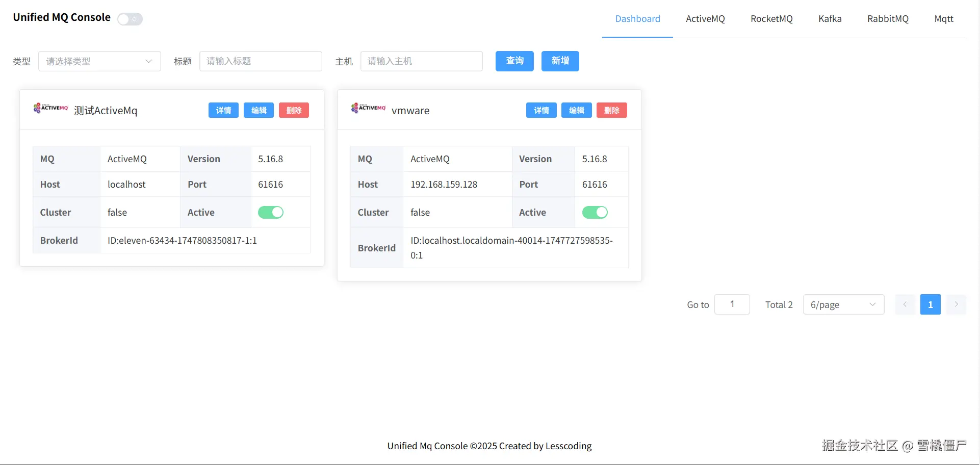Open the Mqtt tab
This screenshot has width=980, height=465.
point(944,19)
